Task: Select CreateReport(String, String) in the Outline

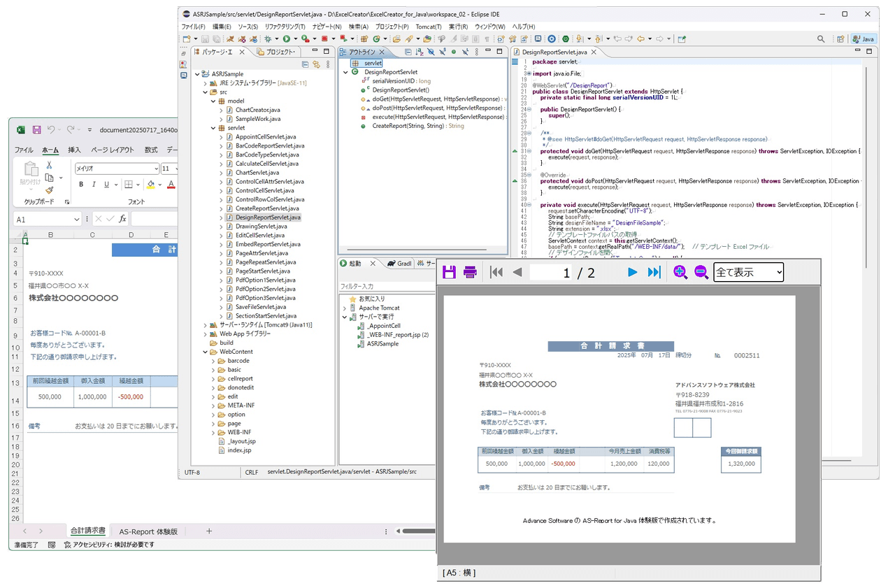Action: coord(418,127)
